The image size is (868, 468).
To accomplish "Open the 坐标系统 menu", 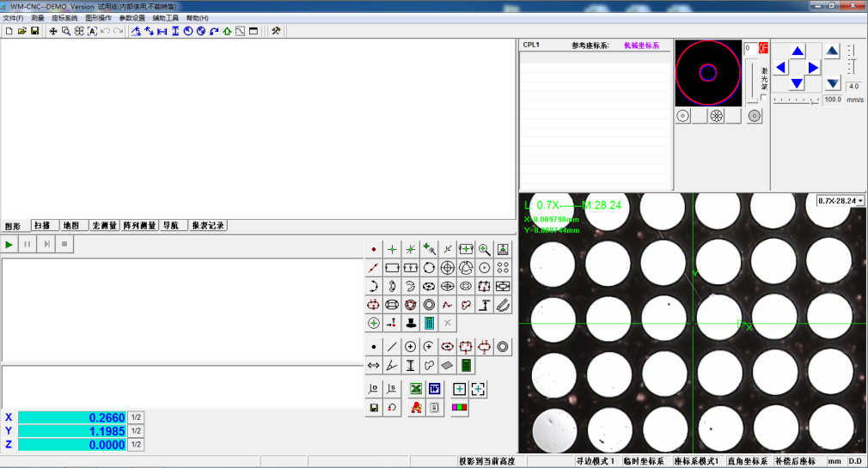I will click(x=64, y=17).
